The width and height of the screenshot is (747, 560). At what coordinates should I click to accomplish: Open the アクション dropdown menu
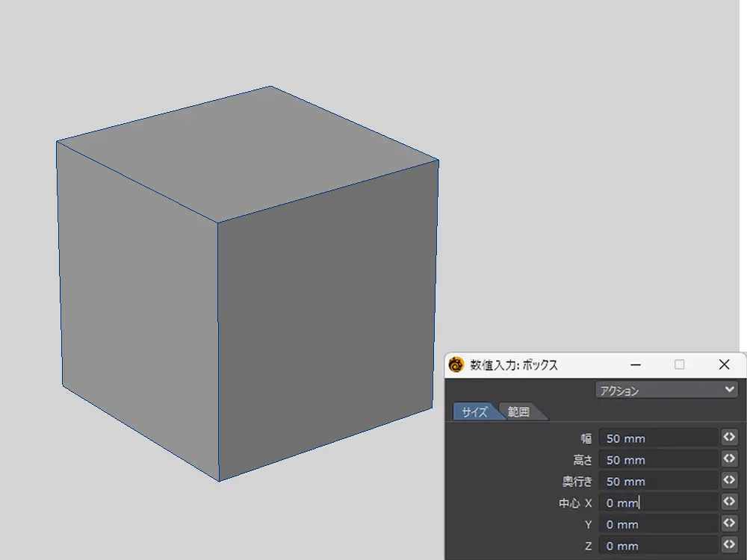point(666,390)
